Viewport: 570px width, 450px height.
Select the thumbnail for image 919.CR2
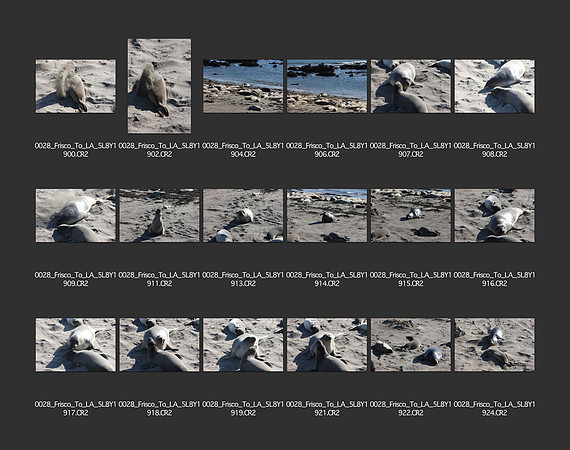point(243,345)
